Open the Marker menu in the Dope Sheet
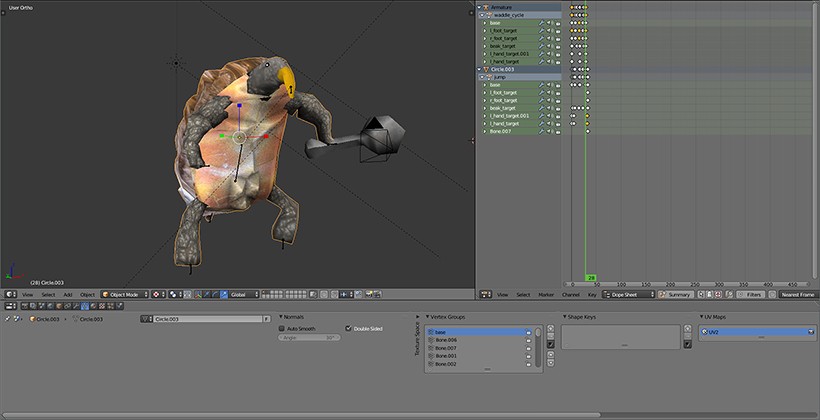Screen dimensions: 820x420 pyautogui.click(x=546, y=294)
